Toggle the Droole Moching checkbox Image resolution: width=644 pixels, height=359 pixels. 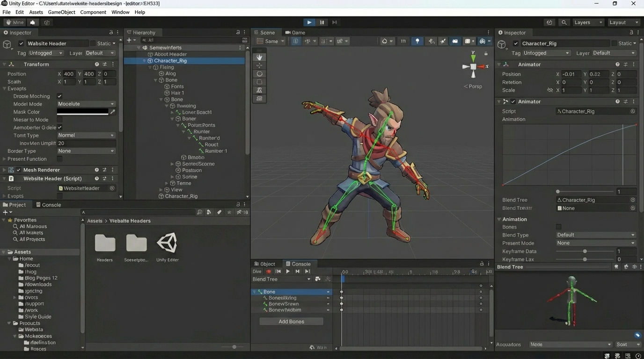point(59,96)
